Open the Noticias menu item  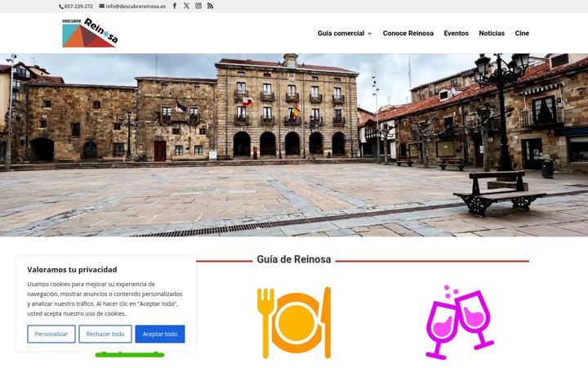click(492, 33)
